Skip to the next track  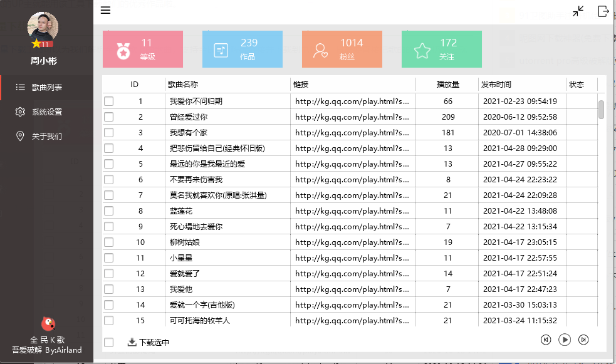coord(583,340)
